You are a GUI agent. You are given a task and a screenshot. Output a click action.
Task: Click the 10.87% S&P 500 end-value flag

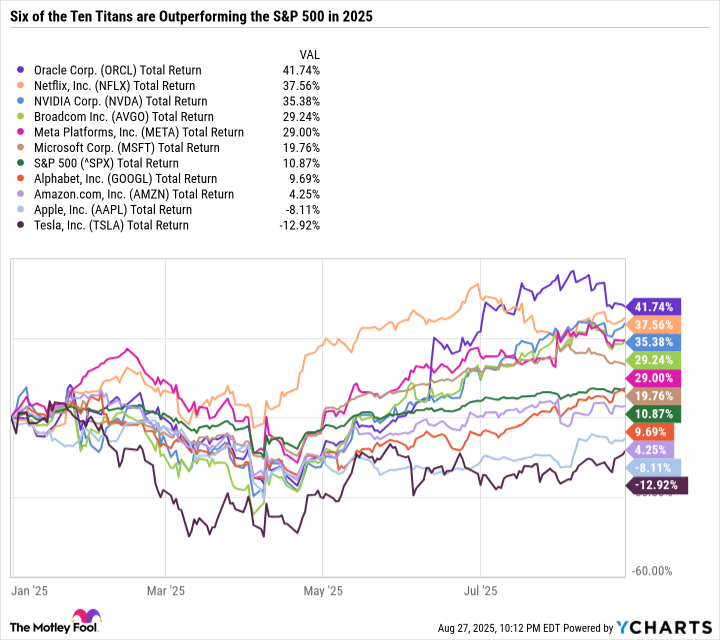(656, 414)
